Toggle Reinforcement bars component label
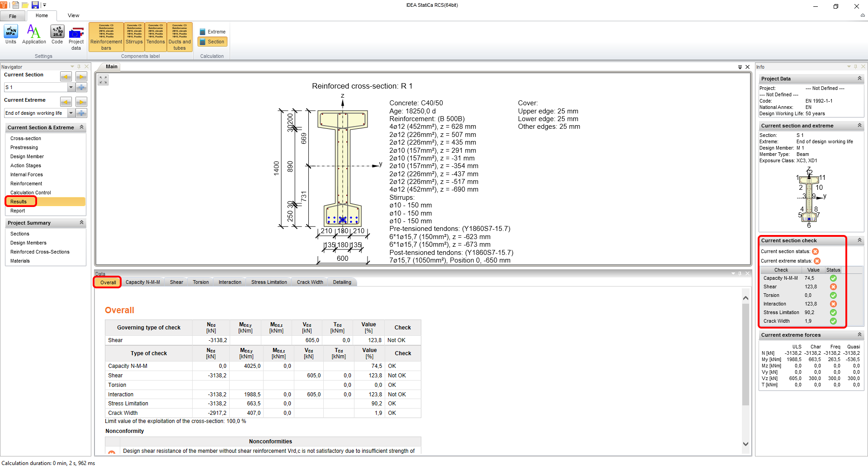The height and width of the screenshot is (470, 868). 106,37
